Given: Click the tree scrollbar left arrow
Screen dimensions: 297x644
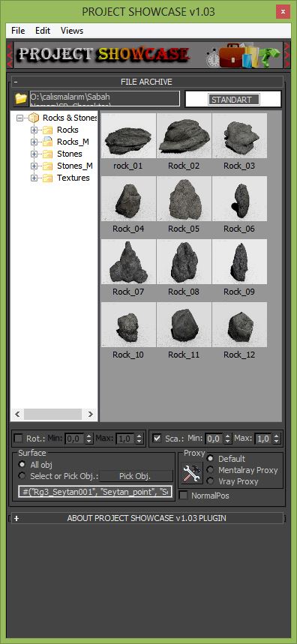Looking at the screenshot, I should point(17,415).
